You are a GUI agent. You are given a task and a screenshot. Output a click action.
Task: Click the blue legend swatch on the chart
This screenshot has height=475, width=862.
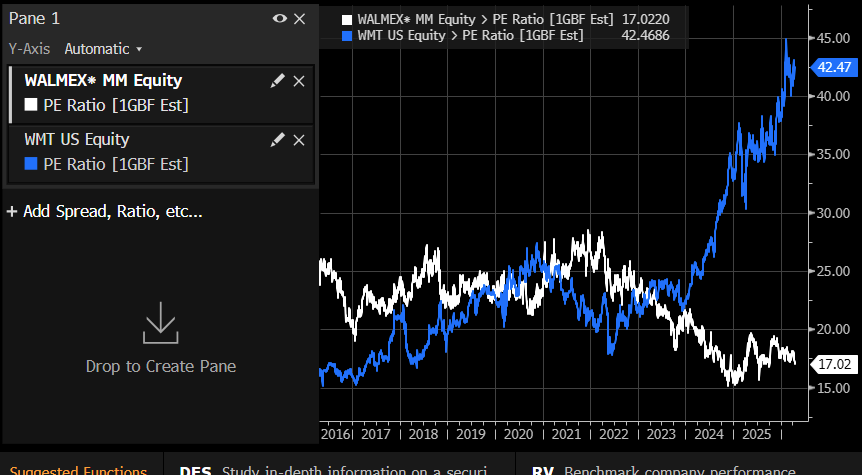(347, 36)
